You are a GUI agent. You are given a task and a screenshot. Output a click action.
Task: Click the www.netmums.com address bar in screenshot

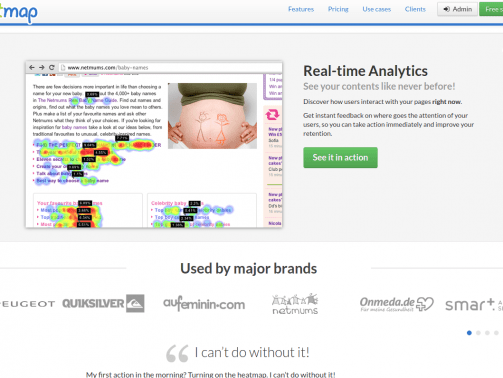[x=170, y=68]
